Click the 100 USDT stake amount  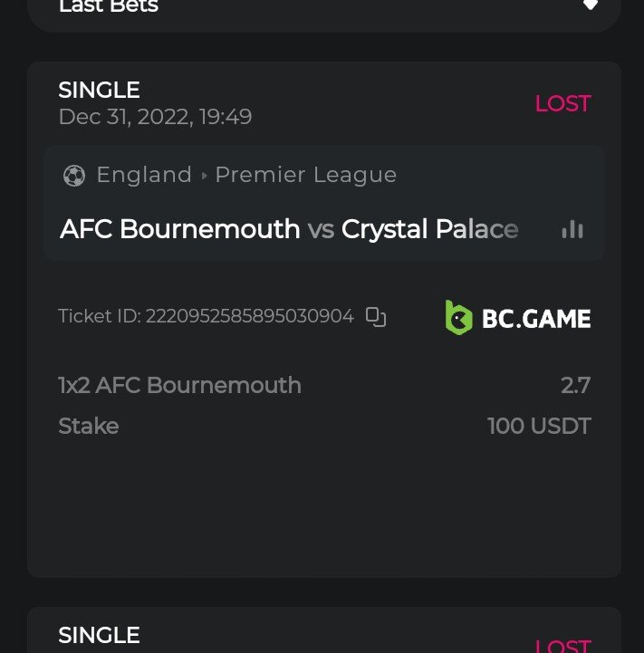[x=539, y=426]
